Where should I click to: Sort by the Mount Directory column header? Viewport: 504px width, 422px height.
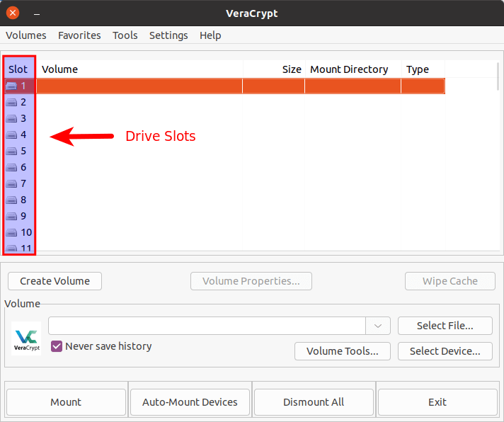pyautogui.click(x=349, y=69)
